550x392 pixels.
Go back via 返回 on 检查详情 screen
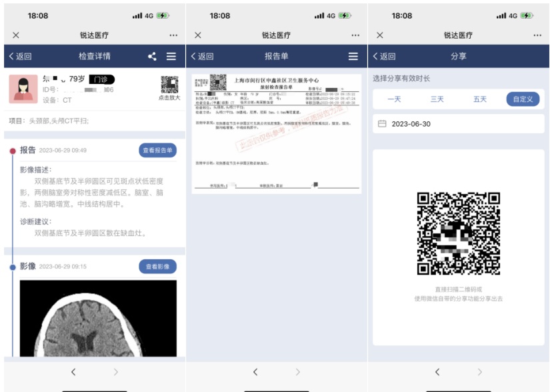pos(21,57)
